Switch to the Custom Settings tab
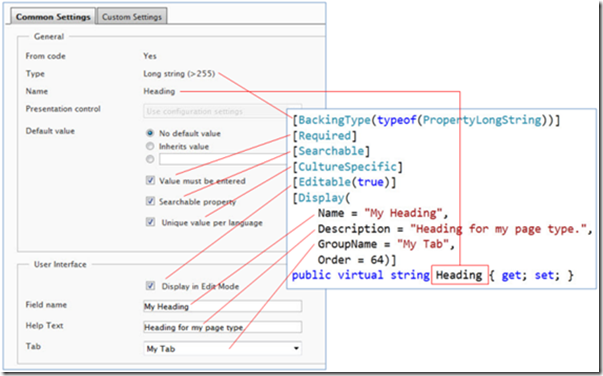603x376 pixels. (132, 17)
